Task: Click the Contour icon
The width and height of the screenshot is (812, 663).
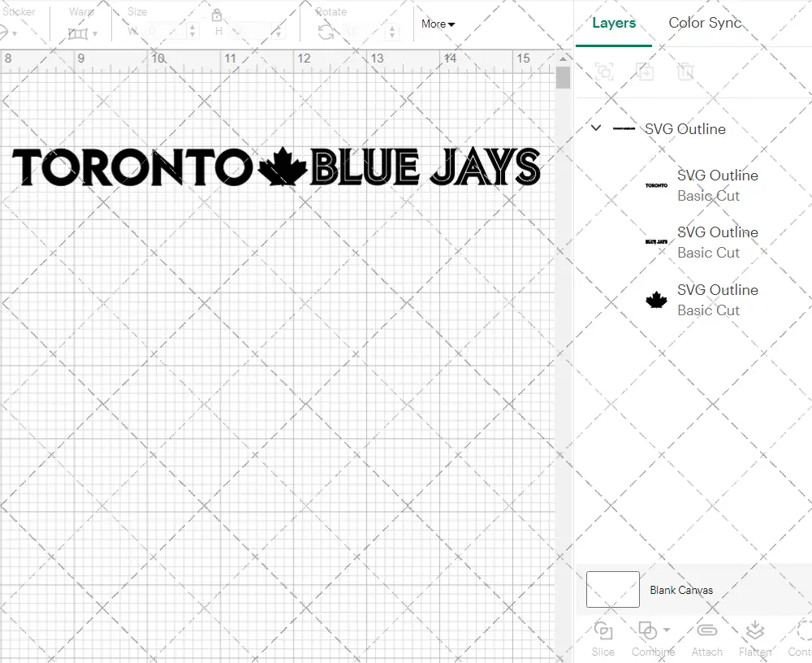Action: (802, 631)
